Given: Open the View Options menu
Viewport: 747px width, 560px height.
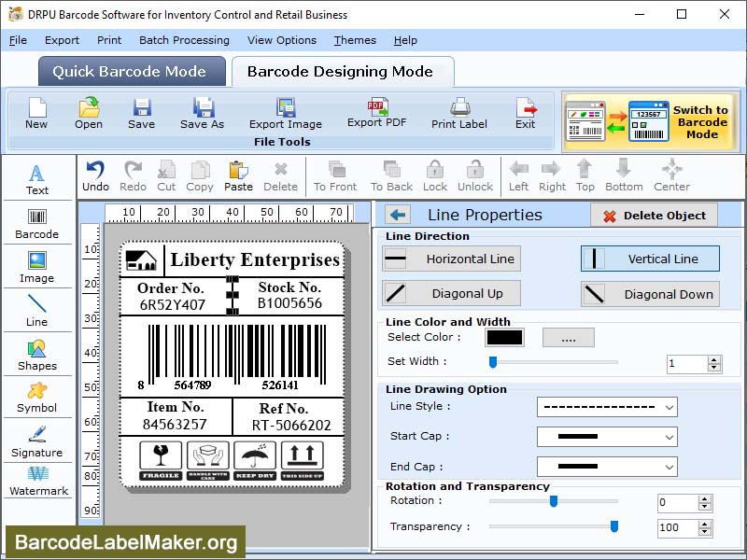Looking at the screenshot, I should click(x=282, y=40).
